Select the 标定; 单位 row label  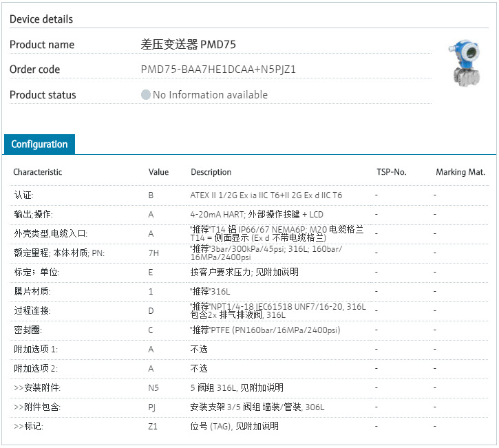tap(36, 273)
